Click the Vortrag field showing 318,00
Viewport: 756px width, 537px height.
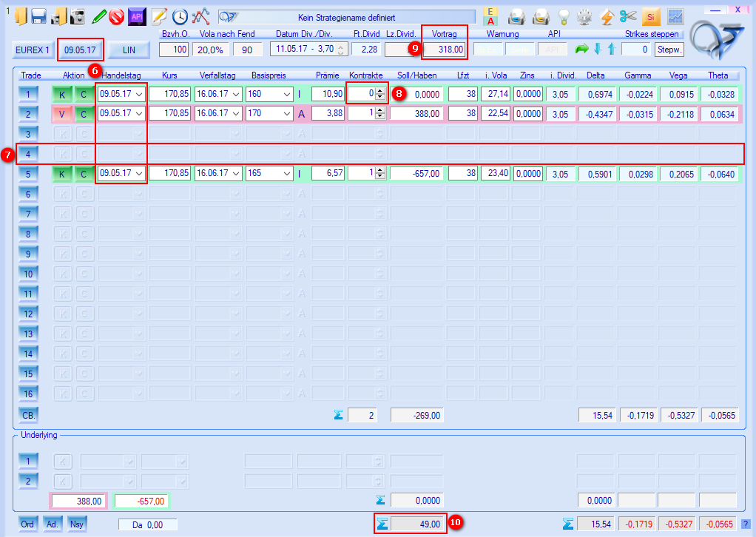click(445, 50)
